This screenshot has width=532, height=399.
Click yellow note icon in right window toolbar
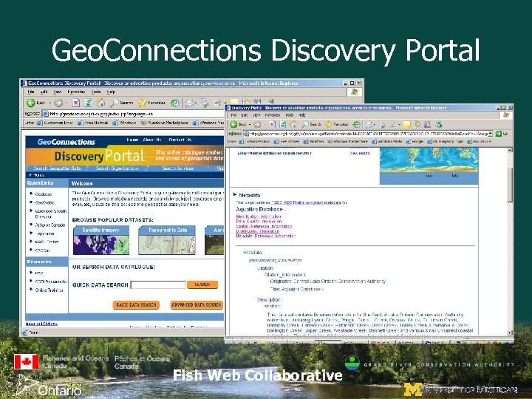(407, 125)
